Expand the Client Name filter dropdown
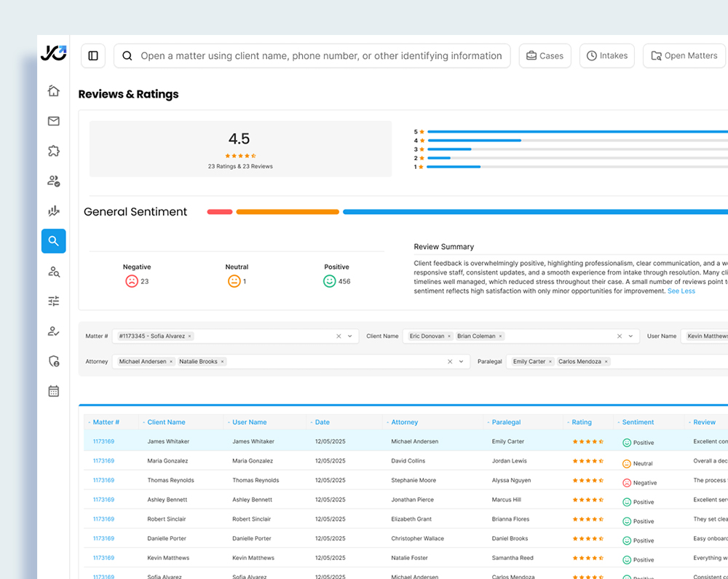Screen dimensions: 728x579 click(630, 336)
